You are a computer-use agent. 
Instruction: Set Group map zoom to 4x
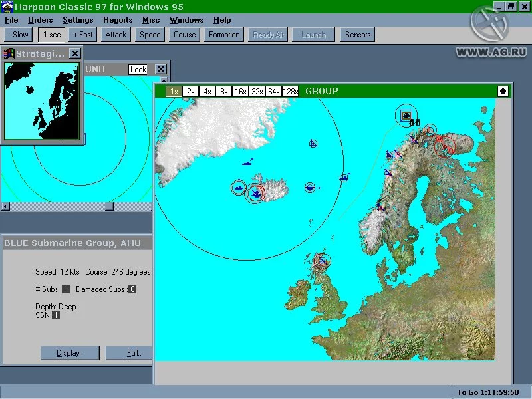207,92
